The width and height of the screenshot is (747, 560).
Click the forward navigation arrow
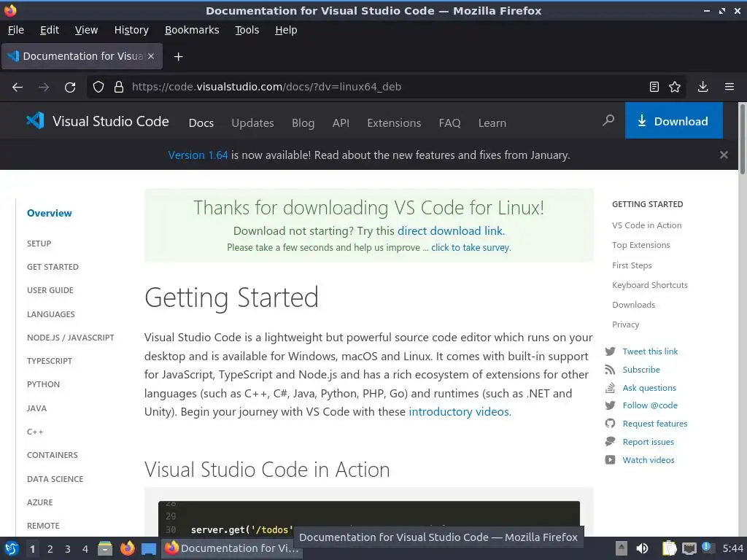coord(44,87)
